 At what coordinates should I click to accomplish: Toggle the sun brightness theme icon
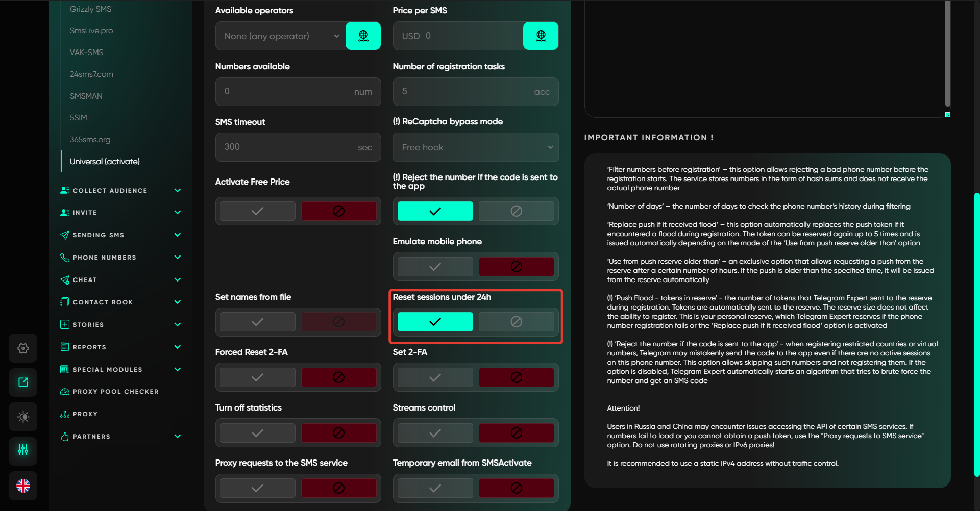(x=23, y=417)
